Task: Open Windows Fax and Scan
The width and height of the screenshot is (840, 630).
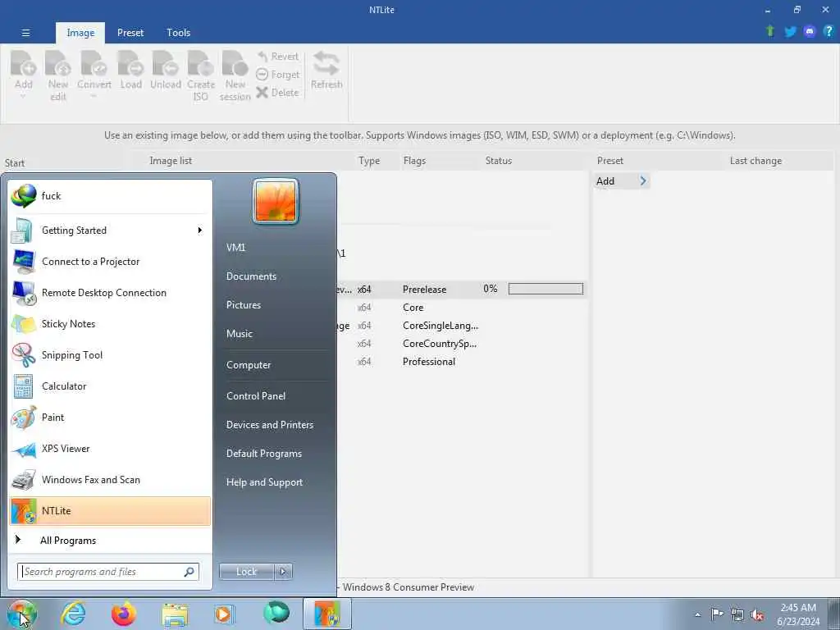Action: [x=110, y=479]
